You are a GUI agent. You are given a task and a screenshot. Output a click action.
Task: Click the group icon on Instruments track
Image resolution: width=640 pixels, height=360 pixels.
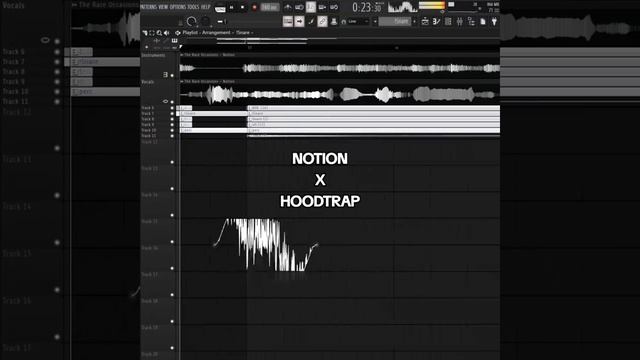(x=165, y=75)
